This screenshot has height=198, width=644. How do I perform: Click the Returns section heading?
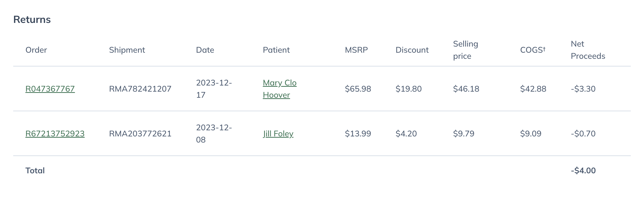coord(32,20)
